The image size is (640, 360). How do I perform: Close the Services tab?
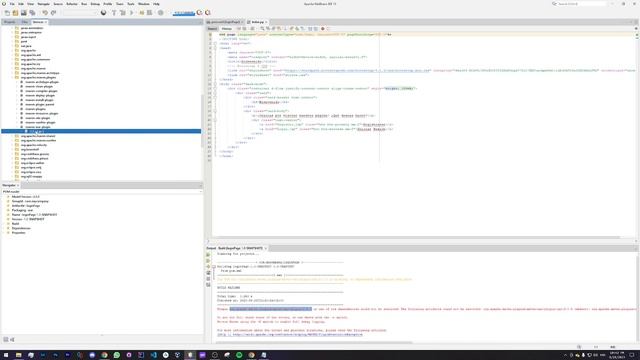click(46, 22)
